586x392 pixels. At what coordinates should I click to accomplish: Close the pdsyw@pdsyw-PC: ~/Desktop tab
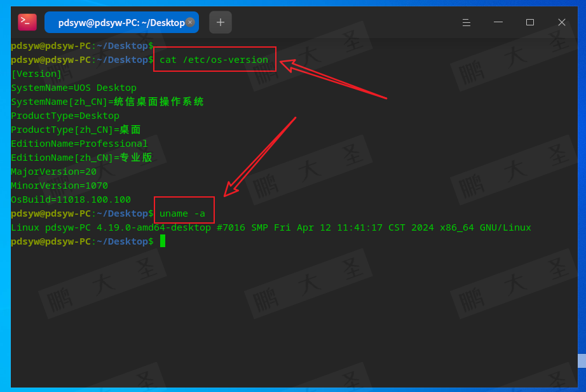pos(190,22)
